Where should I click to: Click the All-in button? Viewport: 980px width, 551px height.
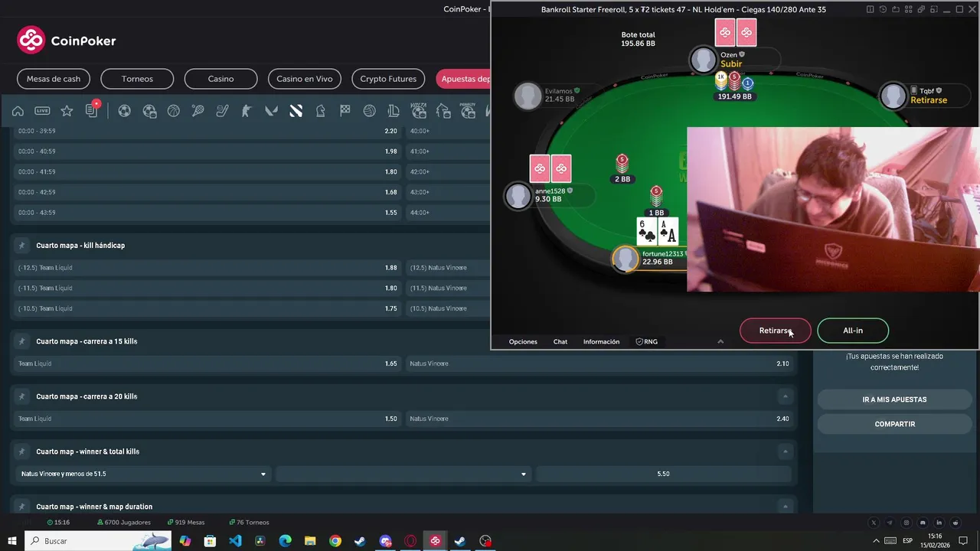[853, 331]
